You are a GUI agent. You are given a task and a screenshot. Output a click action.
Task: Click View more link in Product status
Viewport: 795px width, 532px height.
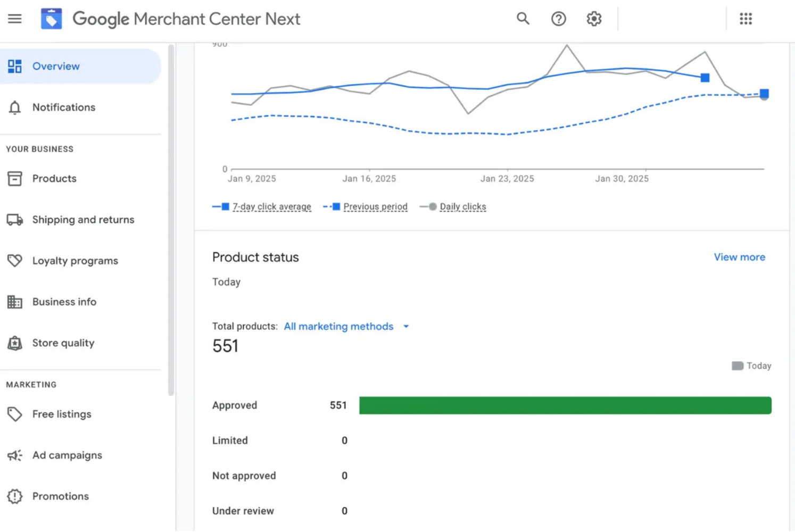(739, 257)
